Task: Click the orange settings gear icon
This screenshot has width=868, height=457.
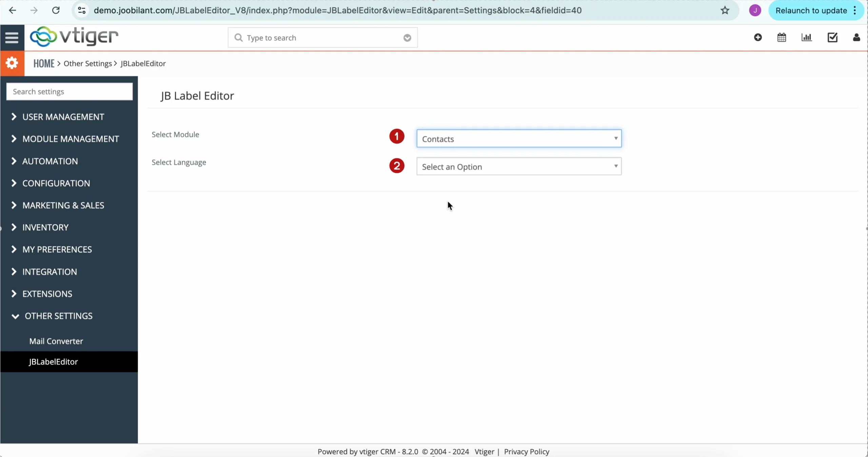Action: (12, 63)
